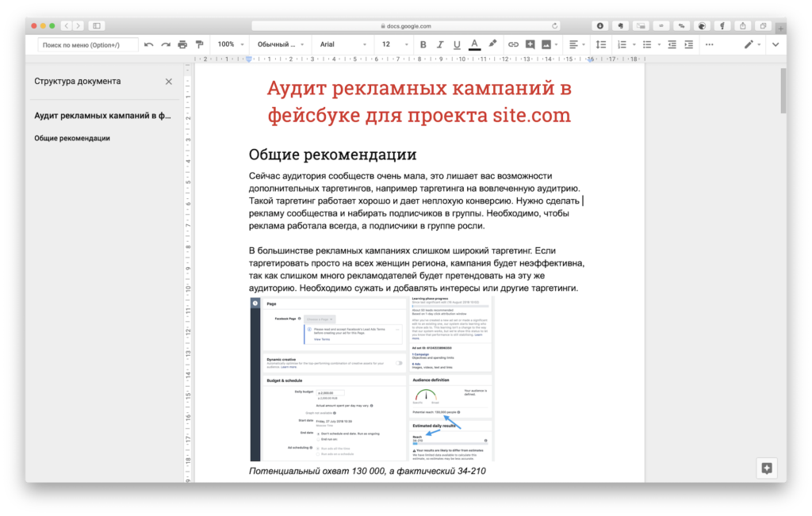Change the zoom level from 100%
812x516 pixels.
[230, 44]
